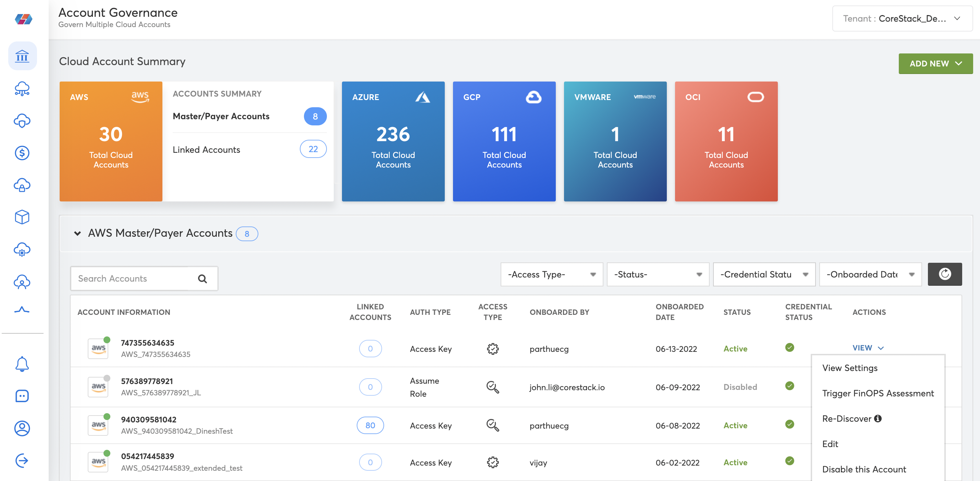Select Trigger FinOPS Assessment menu item
Image resolution: width=980 pixels, height=481 pixels.
point(878,393)
